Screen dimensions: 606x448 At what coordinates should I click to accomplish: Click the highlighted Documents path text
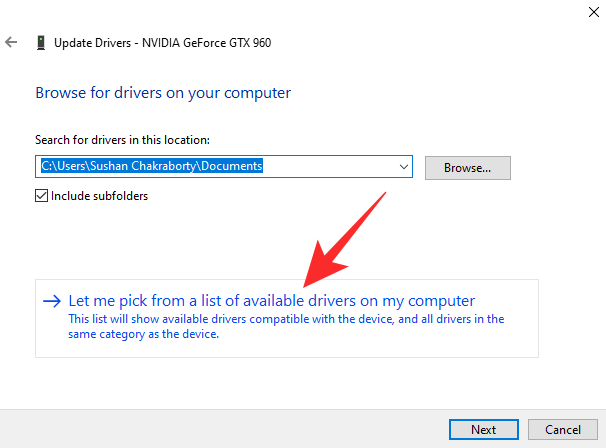(x=152, y=167)
